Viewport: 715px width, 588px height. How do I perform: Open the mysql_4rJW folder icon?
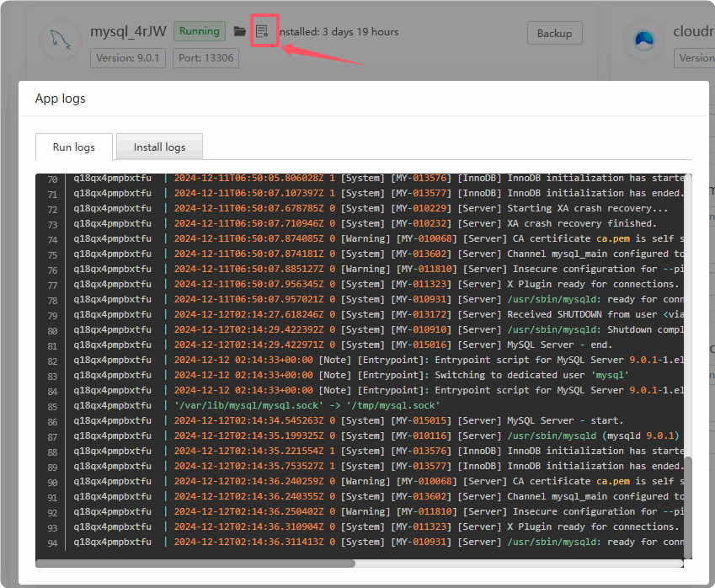click(x=240, y=32)
